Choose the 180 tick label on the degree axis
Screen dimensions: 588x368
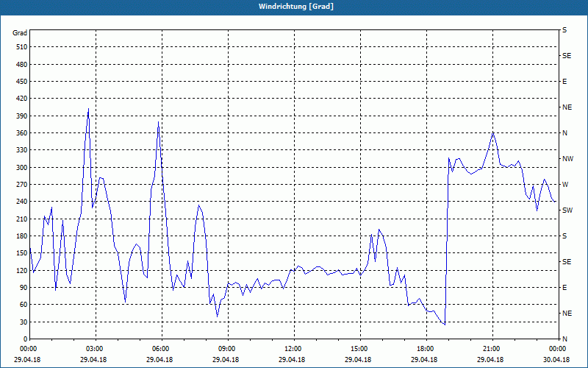coord(22,236)
